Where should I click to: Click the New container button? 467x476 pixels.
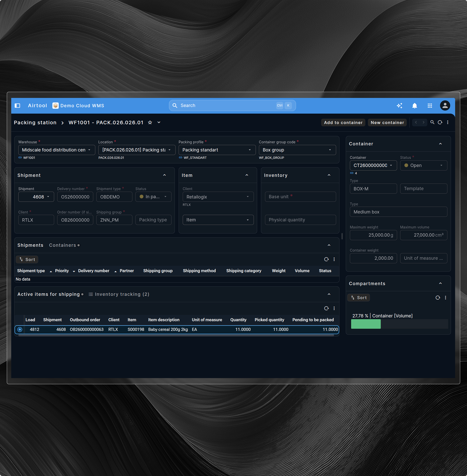387,122
